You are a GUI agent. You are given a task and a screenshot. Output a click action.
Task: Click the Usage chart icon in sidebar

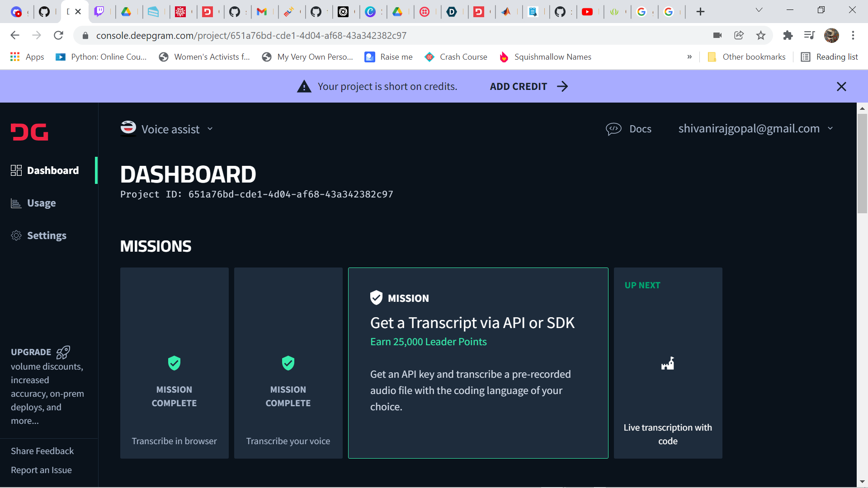point(16,203)
